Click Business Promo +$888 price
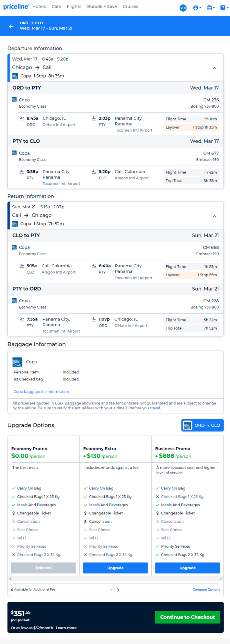 pyautogui.click(x=173, y=456)
